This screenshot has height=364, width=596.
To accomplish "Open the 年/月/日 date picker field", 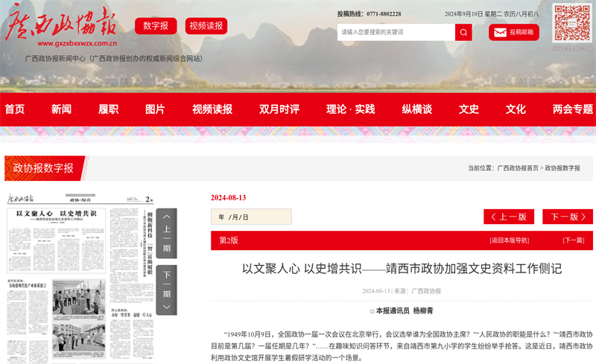I will click(251, 217).
